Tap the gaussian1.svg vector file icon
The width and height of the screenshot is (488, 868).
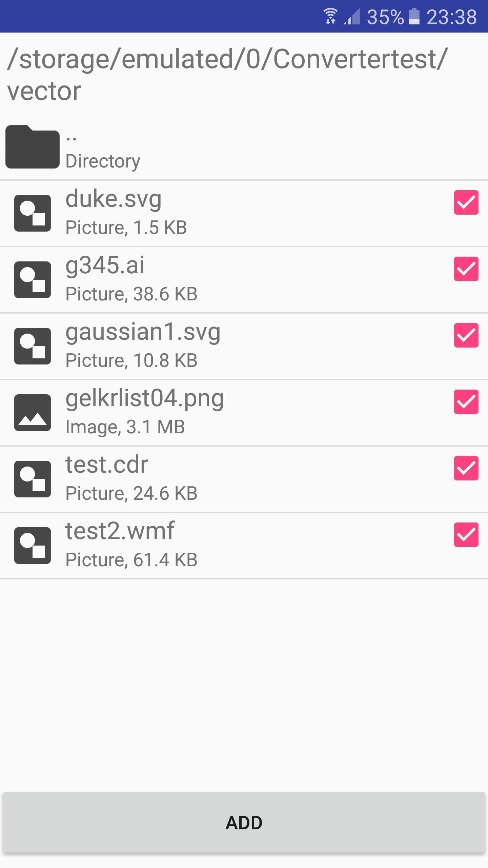point(33,346)
